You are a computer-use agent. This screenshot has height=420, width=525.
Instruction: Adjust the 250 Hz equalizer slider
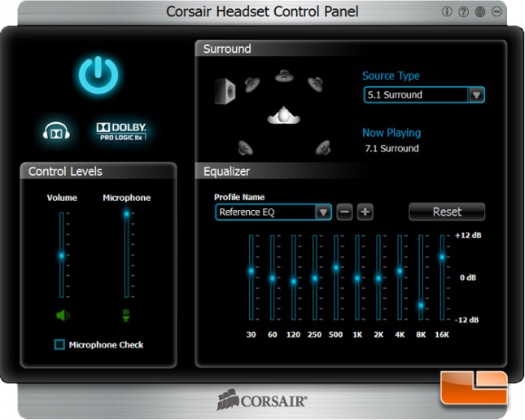pyautogui.click(x=315, y=278)
